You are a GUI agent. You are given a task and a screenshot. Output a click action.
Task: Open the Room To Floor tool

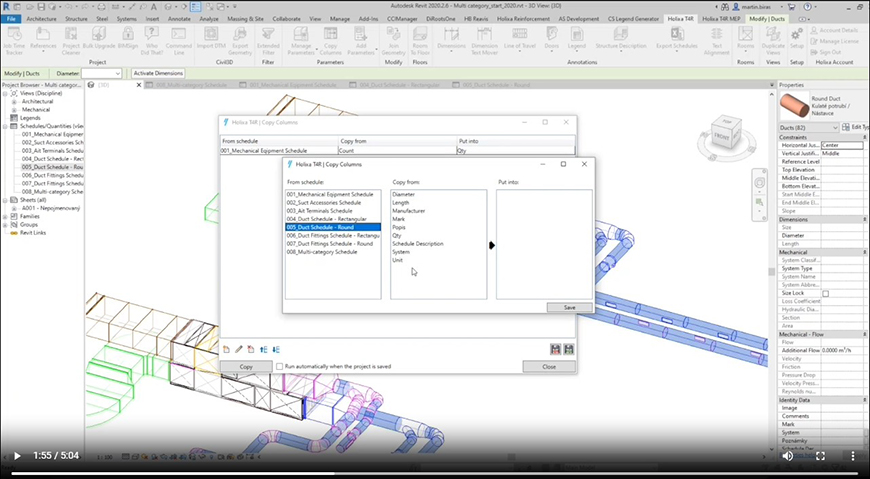[420, 41]
